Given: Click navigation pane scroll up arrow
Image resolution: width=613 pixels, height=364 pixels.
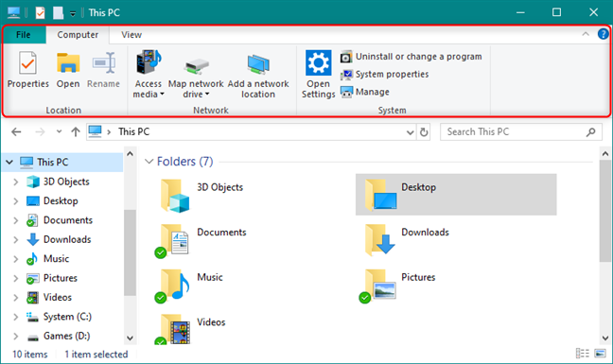Looking at the screenshot, I should tap(130, 154).
